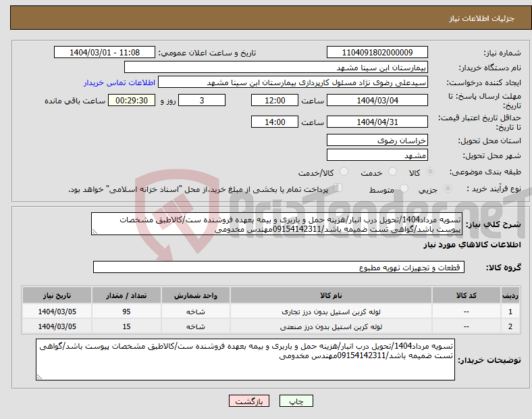Click the چاپ (print) button
532x419 pixels.
coord(296,401)
